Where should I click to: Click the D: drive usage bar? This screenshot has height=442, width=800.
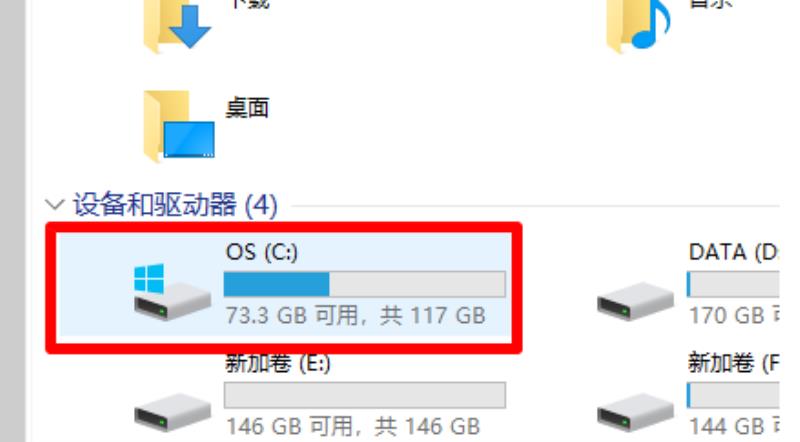click(733, 284)
